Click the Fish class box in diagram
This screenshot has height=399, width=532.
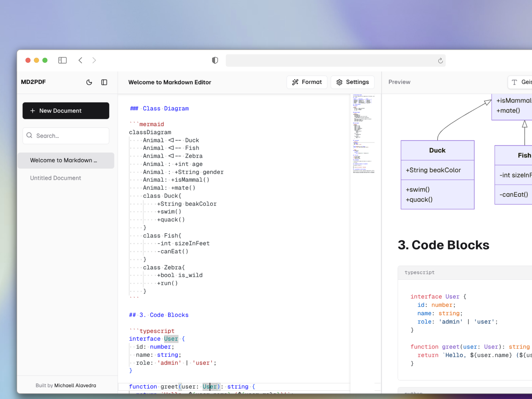pyautogui.click(x=513, y=175)
